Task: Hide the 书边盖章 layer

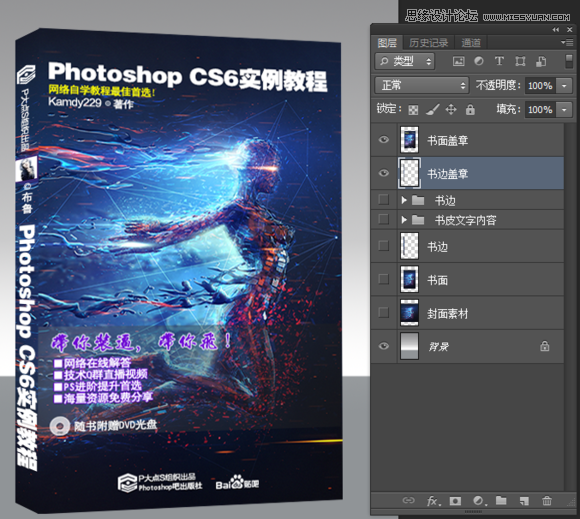Action: click(384, 173)
